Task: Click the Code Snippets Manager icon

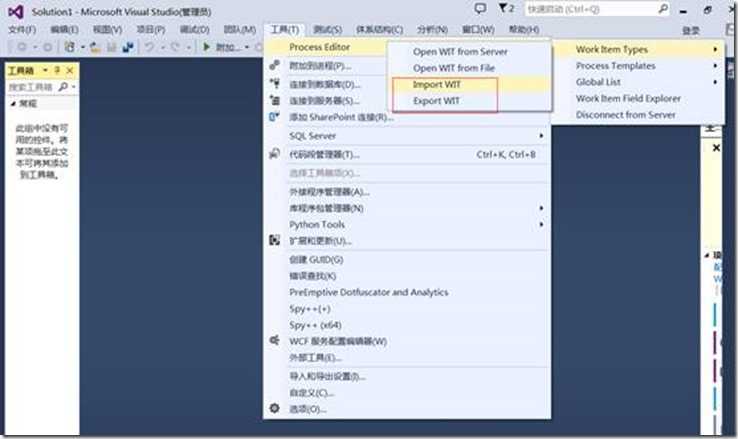Action: tap(274, 153)
